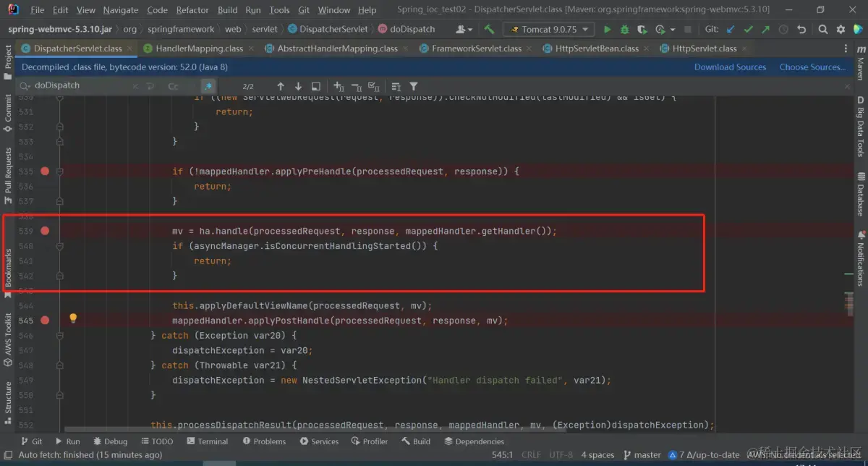Click Download Sources link

tap(730, 67)
